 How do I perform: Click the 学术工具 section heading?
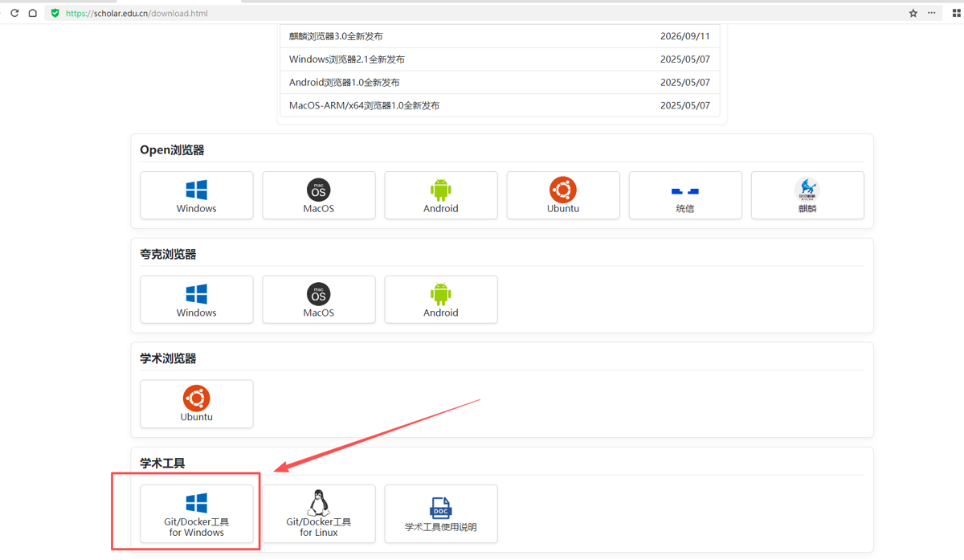click(x=162, y=464)
